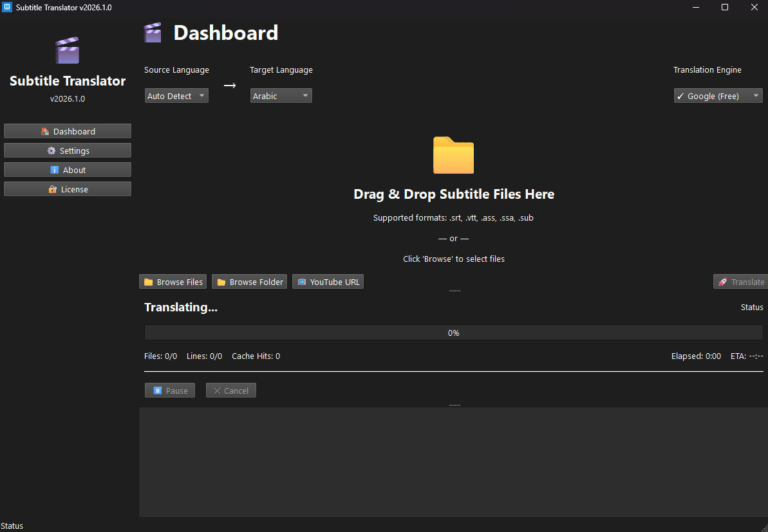The image size is (768, 532).
Task: Click the 'Cache Hits: 0' counter
Action: (256, 356)
